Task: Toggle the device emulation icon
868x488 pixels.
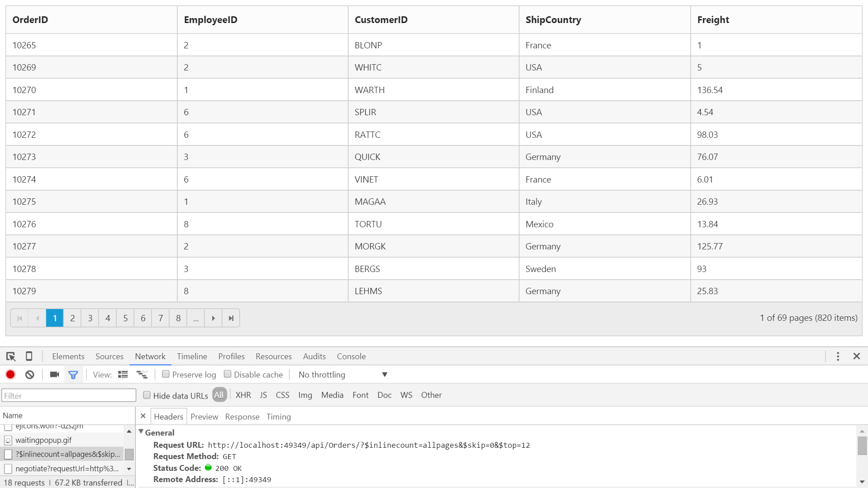Action: coord(29,357)
